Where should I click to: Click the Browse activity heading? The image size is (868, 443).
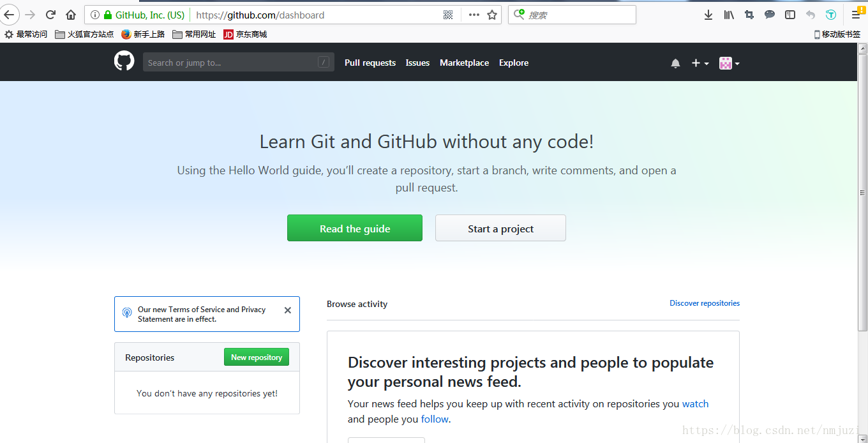pyautogui.click(x=357, y=304)
